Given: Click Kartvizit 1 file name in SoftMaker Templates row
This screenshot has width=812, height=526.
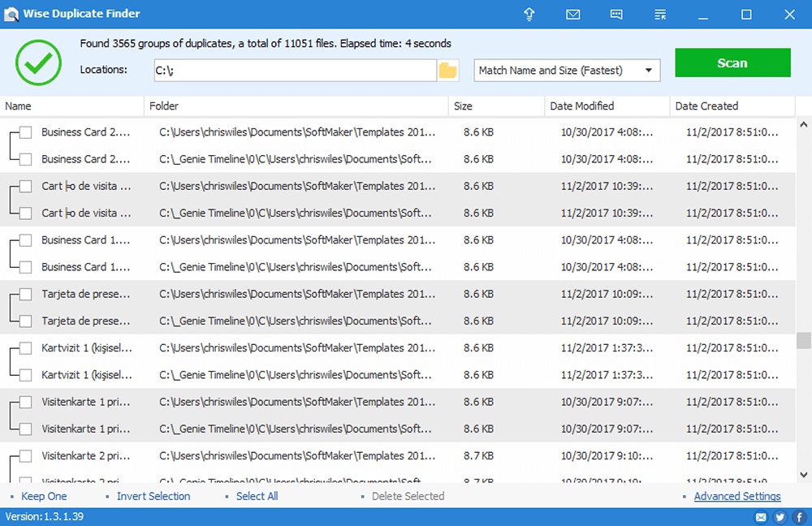Looking at the screenshot, I should tap(87, 348).
